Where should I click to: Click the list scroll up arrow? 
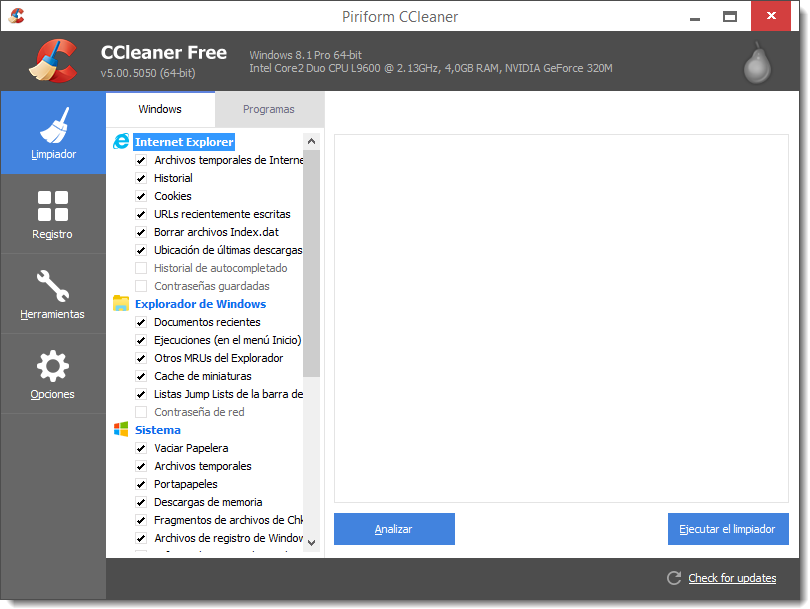pos(311,141)
